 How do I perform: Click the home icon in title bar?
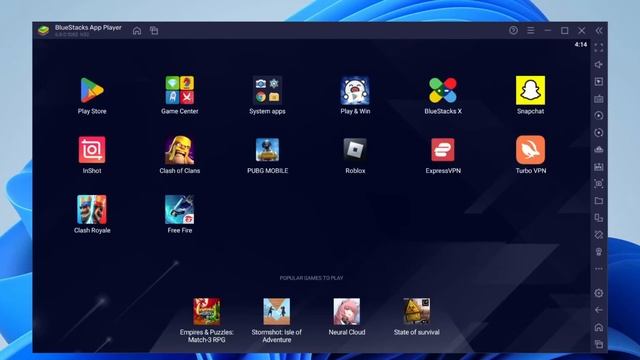137,31
